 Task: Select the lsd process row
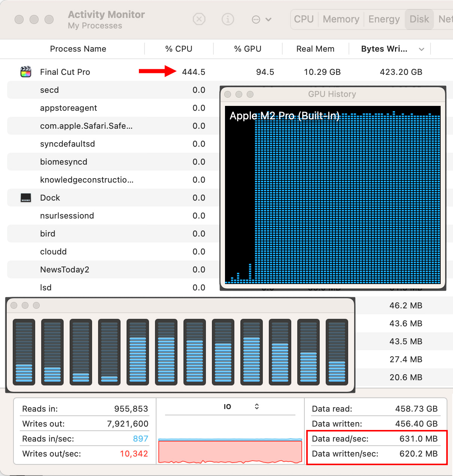[x=113, y=287]
